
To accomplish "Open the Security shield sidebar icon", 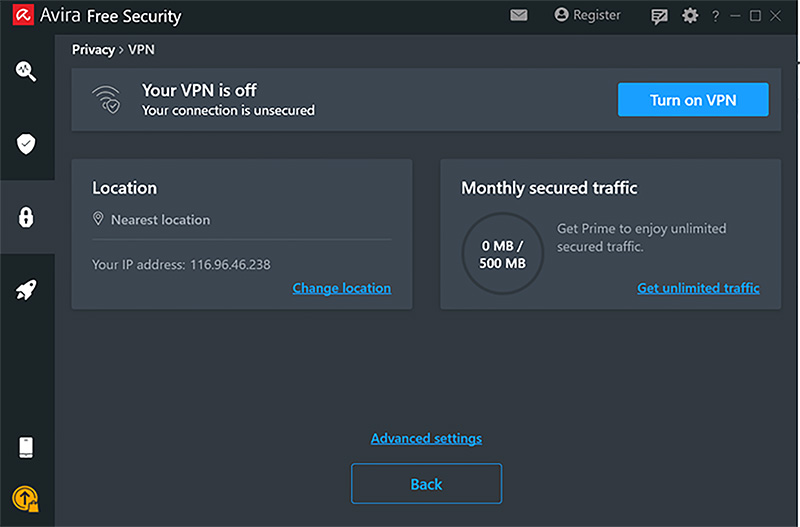I will (x=26, y=144).
